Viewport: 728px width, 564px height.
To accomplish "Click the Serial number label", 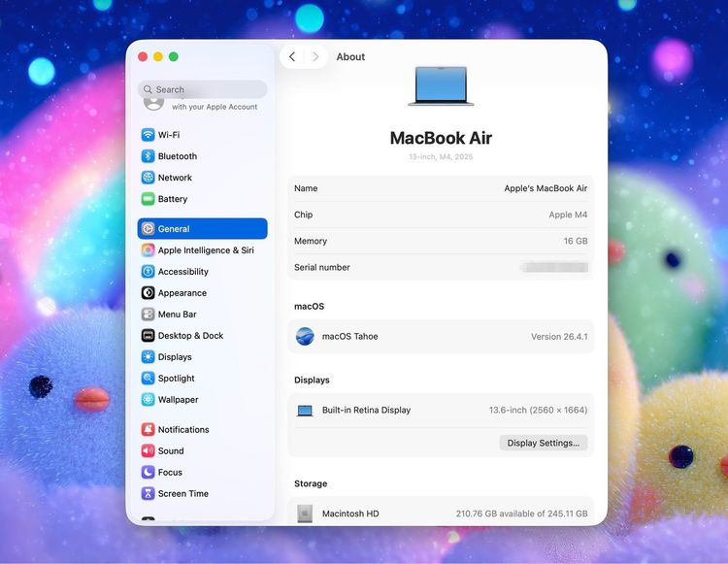I will 321,267.
